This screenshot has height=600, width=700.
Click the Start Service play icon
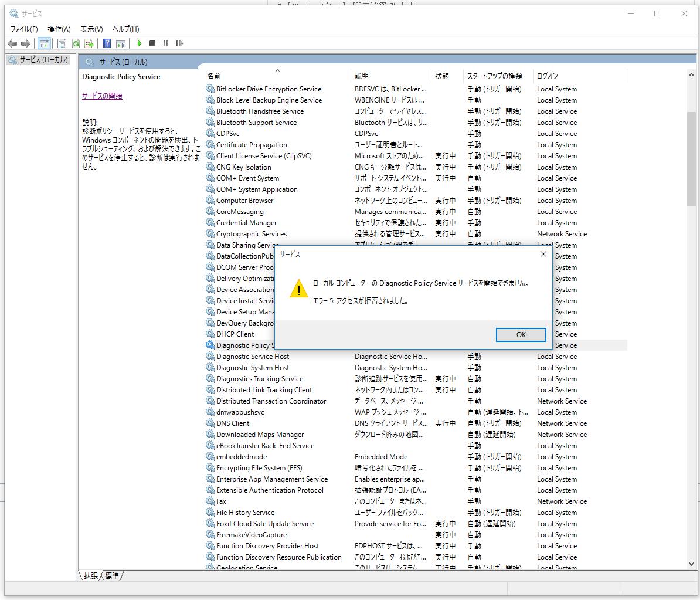pyautogui.click(x=140, y=43)
